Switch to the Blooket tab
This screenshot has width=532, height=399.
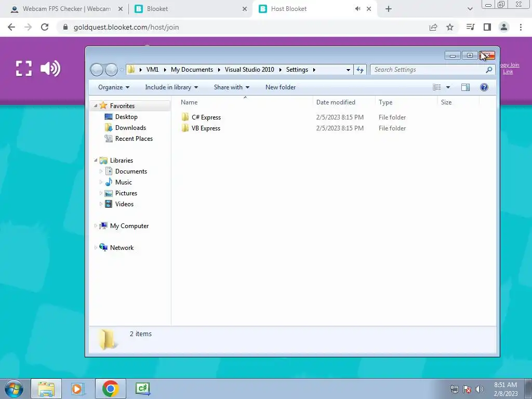pos(190,9)
